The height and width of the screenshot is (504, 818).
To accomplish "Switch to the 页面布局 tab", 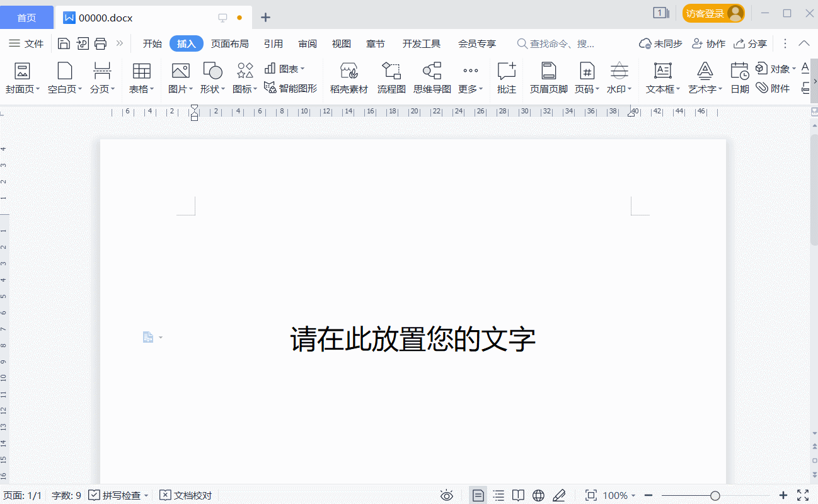I will click(x=229, y=43).
